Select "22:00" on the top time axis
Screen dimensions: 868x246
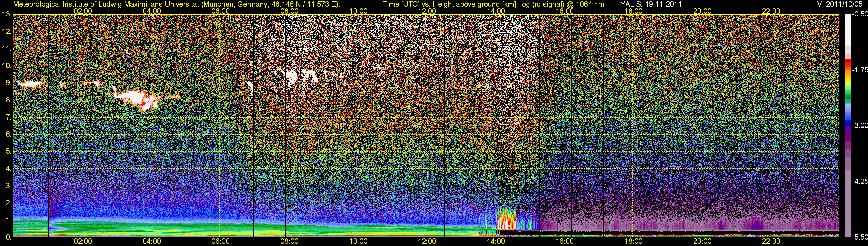click(771, 11)
